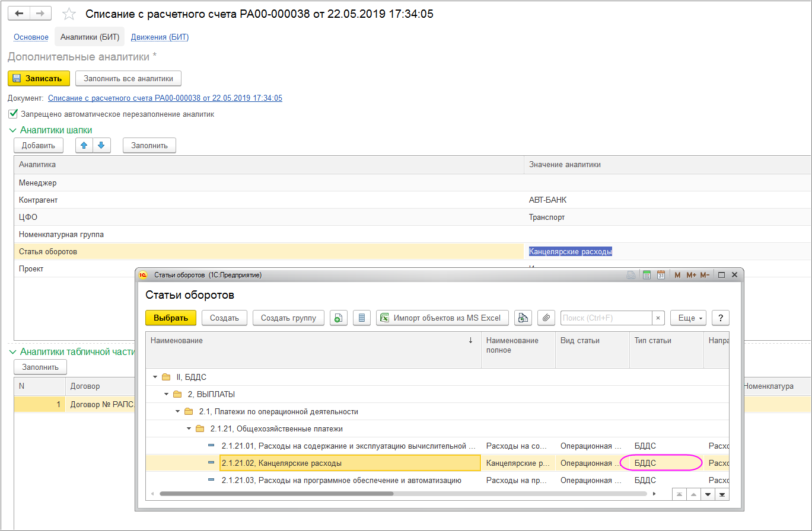Click the item icon beside 2.1.21.03 row
This screenshot has height=531, width=812.
click(x=212, y=480)
